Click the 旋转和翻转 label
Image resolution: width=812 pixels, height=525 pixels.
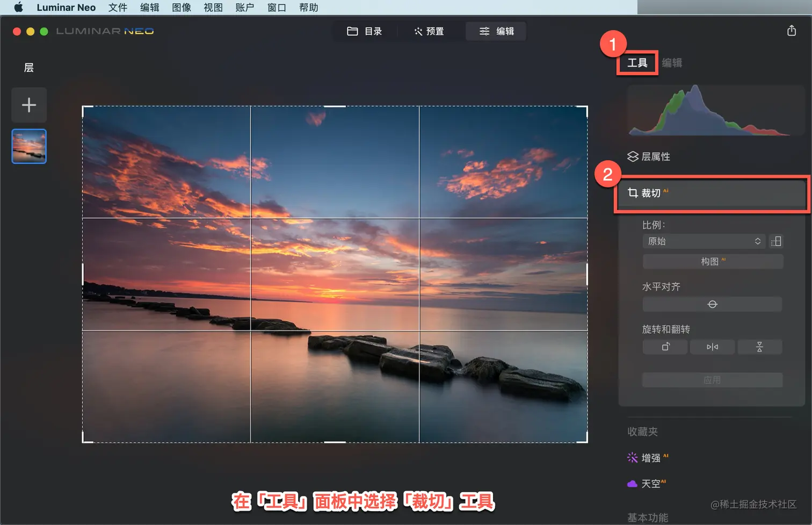(x=666, y=329)
